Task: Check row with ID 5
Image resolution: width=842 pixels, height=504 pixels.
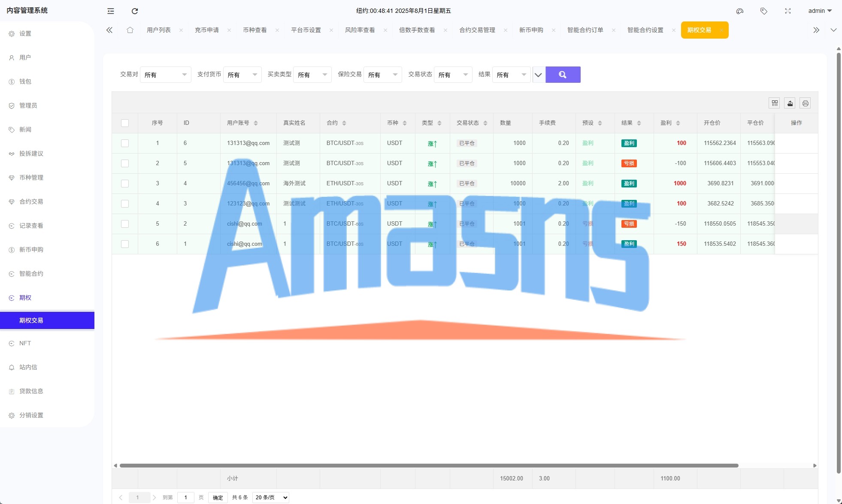Action: (125, 163)
